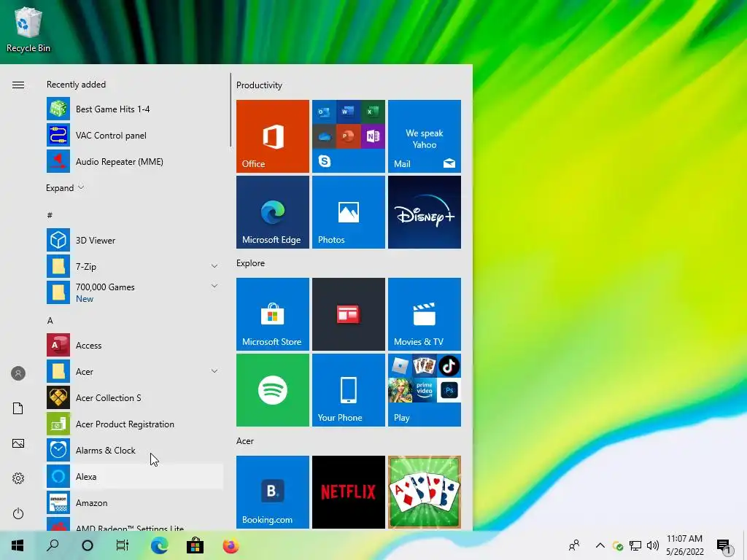Launch Microsoft Edge tile

pos(273,212)
